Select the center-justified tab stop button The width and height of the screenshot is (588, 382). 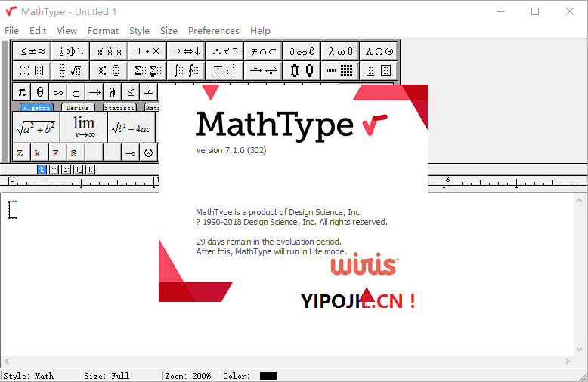pos(54,170)
